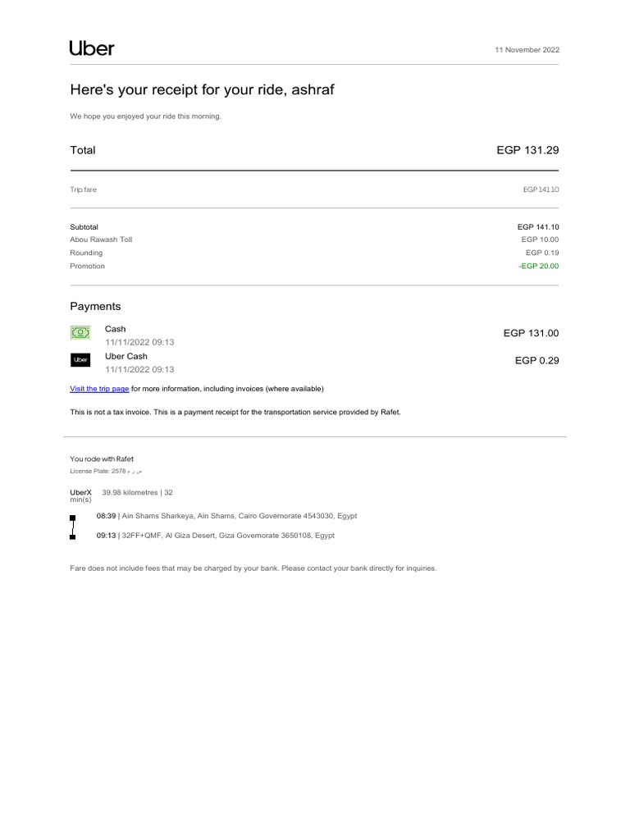The width and height of the screenshot is (630, 840).
Task: Click the cash amount EGP 131.00
Action: [531, 333]
